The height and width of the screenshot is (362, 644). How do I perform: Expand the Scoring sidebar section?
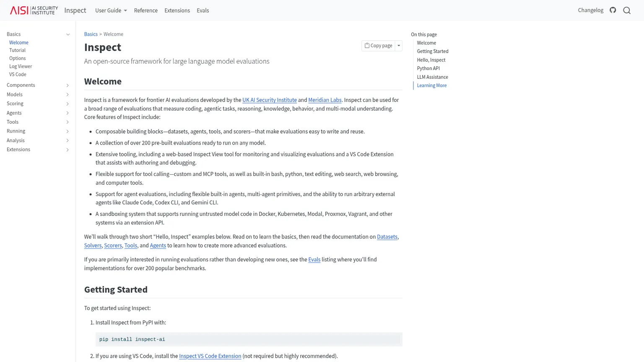tap(68, 104)
